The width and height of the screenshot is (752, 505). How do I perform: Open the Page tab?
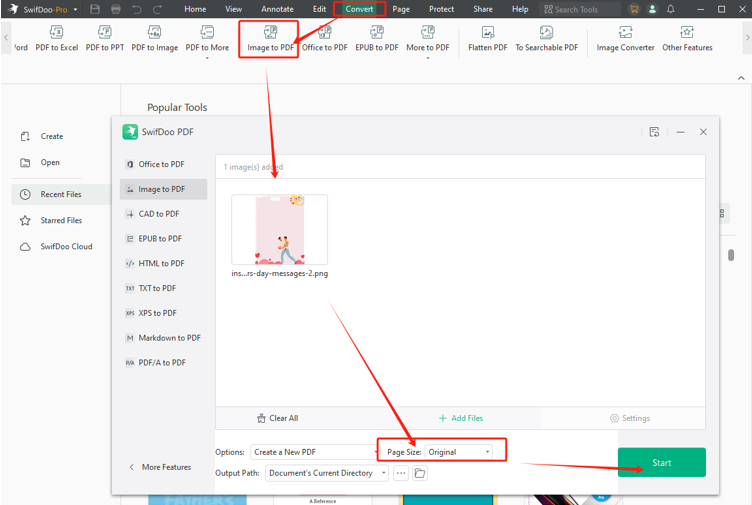[x=401, y=9]
